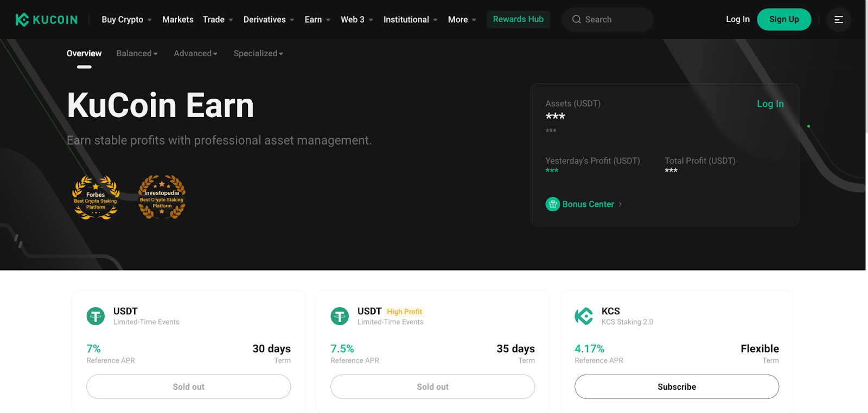This screenshot has height=413, width=868.
Task: Click Log In in top navigation
Action: (x=738, y=20)
